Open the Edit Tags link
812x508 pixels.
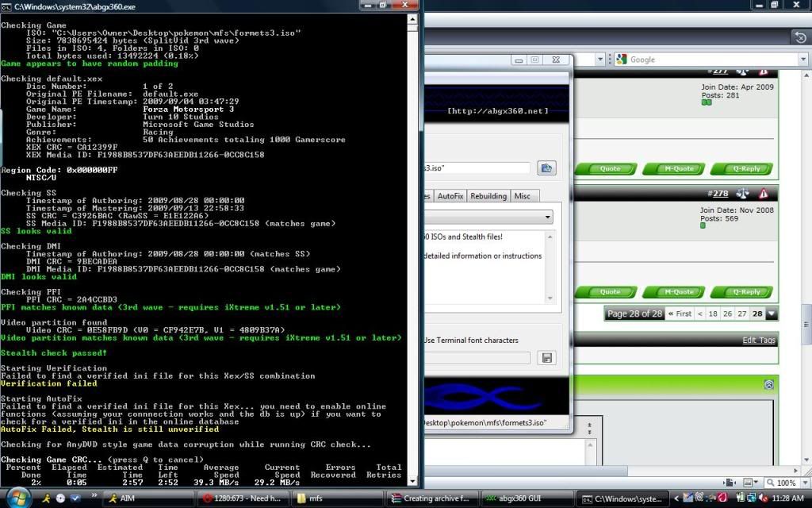click(x=759, y=340)
